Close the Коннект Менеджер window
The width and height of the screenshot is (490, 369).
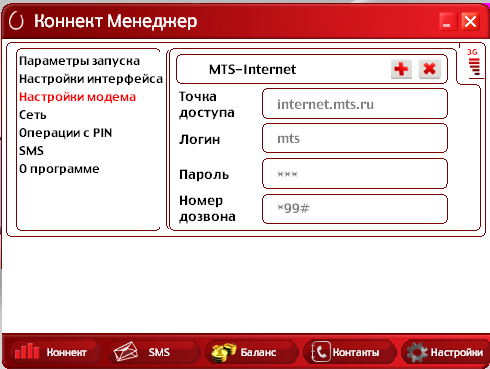pyautogui.click(x=470, y=22)
